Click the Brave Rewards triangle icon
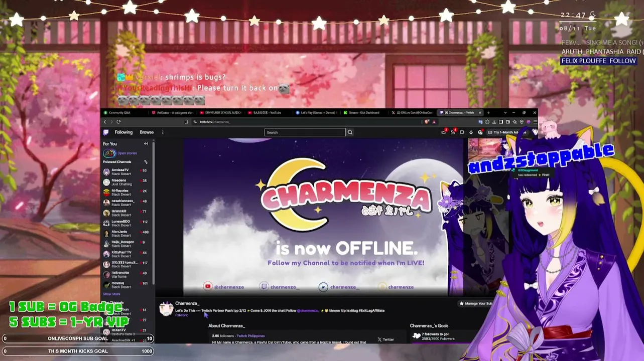The height and width of the screenshot is (361, 644). (434, 122)
